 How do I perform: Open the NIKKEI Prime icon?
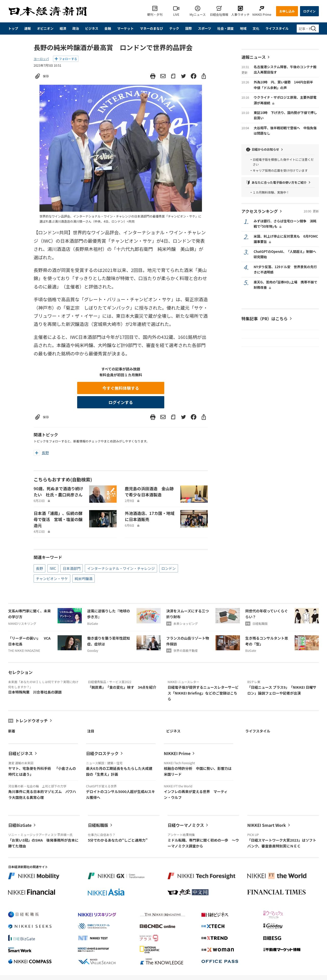pos(262,8)
